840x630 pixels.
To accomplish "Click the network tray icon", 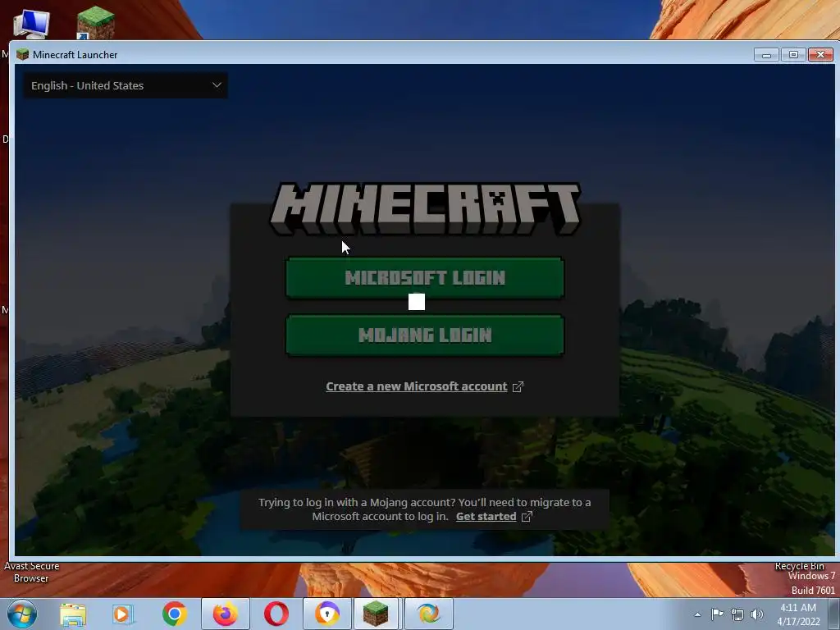I will click(737, 614).
